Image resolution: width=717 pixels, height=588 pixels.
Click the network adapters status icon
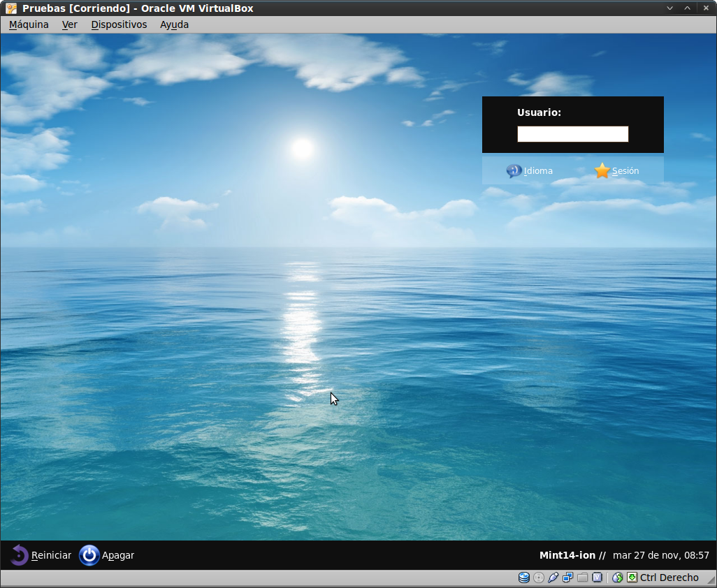click(568, 578)
